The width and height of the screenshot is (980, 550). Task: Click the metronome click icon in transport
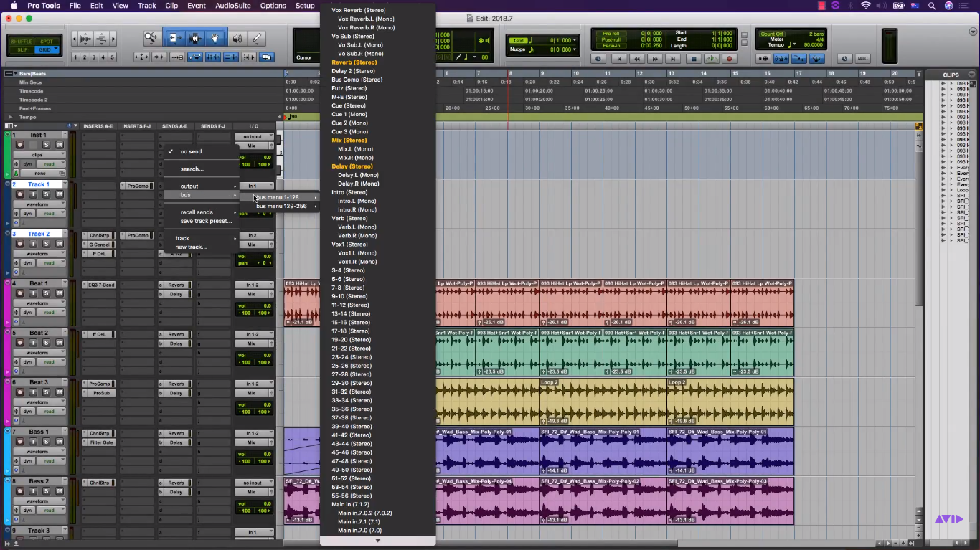[x=782, y=59]
